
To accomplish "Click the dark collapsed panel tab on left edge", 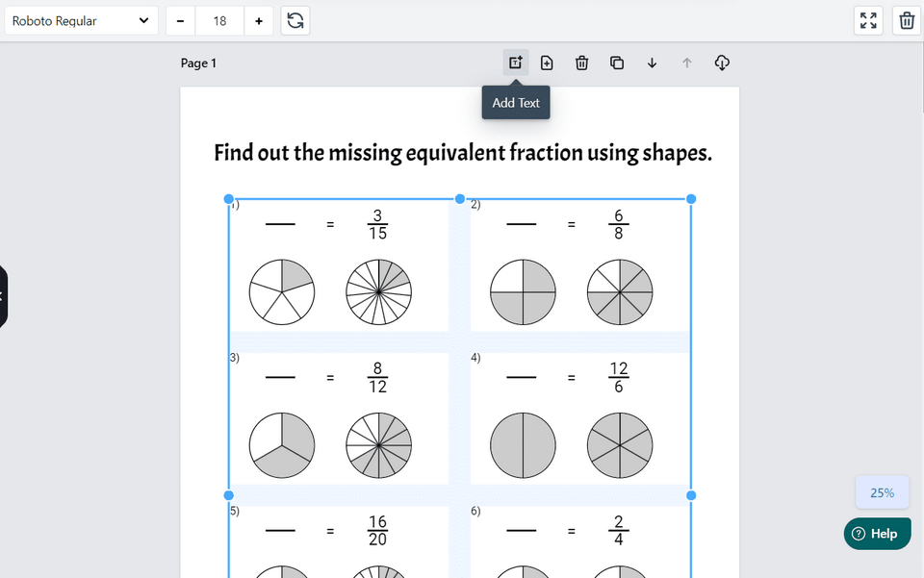I will (x=3, y=296).
